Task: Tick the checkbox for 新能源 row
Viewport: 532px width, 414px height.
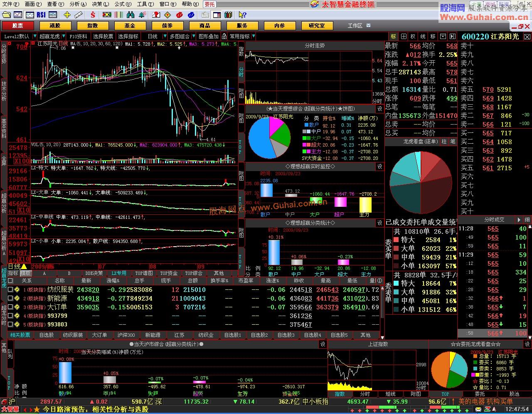Action: tap(10, 299)
